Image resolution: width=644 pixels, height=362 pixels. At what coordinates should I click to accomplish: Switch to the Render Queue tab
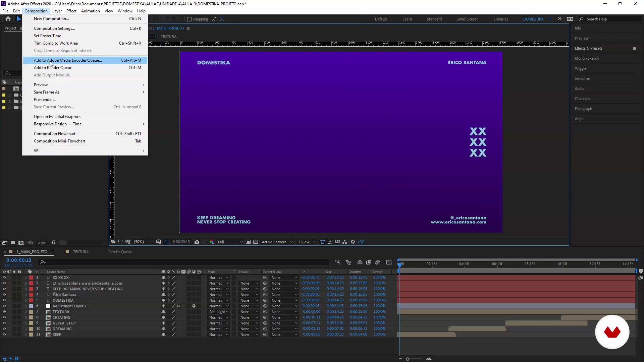click(x=120, y=252)
